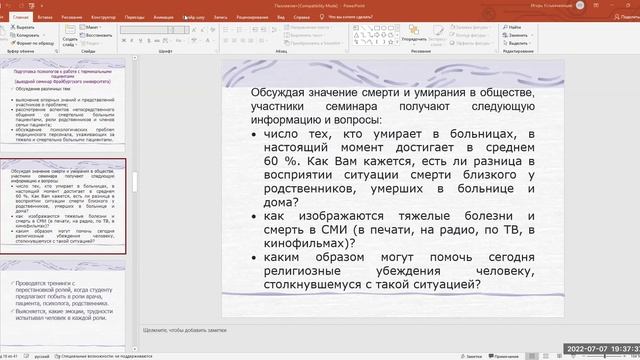Image resolution: width=640 pixels, height=360 pixels.
Task: Open the clipboard group dialog launcher
Action: point(56,51)
